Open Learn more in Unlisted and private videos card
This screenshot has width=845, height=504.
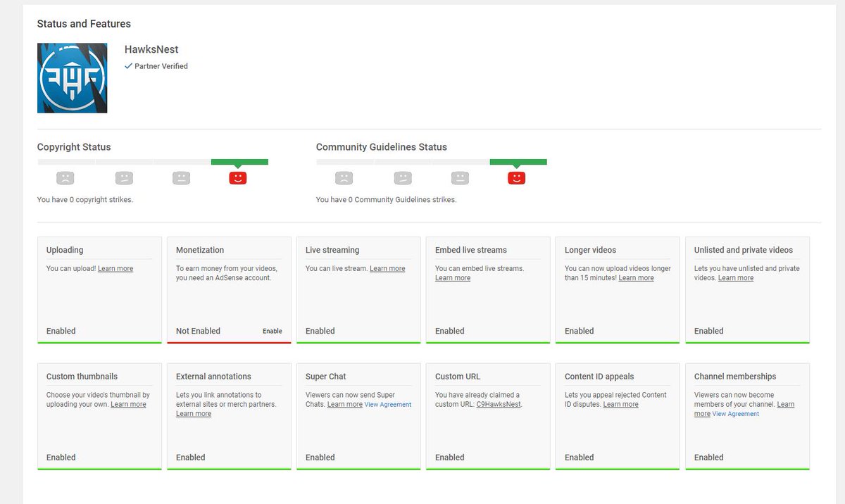pos(736,278)
